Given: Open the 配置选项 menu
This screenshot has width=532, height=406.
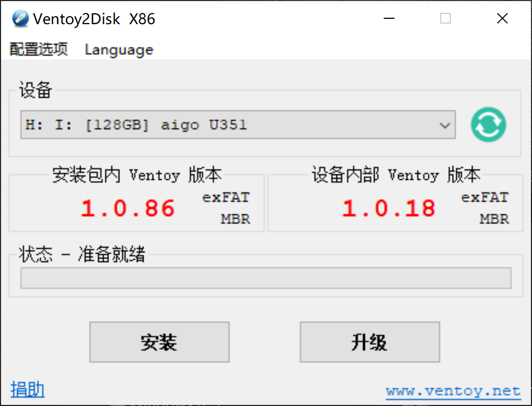Looking at the screenshot, I should [x=38, y=49].
